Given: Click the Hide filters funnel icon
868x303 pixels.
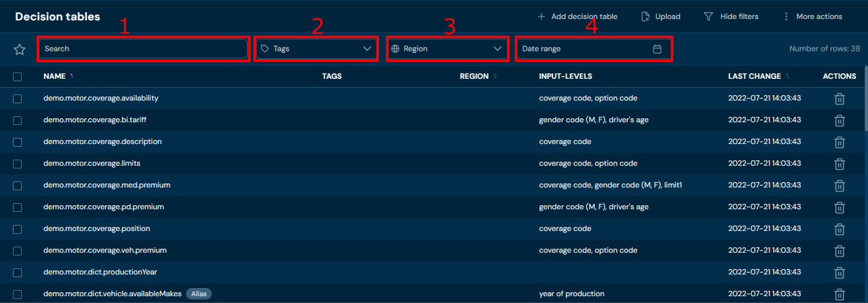Looking at the screenshot, I should [x=708, y=16].
